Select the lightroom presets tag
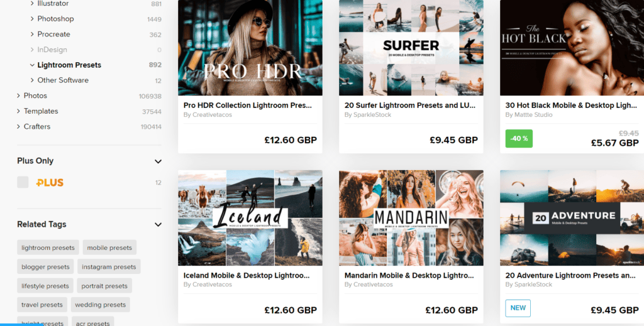Image resolution: width=644 pixels, height=326 pixels. coord(48,247)
